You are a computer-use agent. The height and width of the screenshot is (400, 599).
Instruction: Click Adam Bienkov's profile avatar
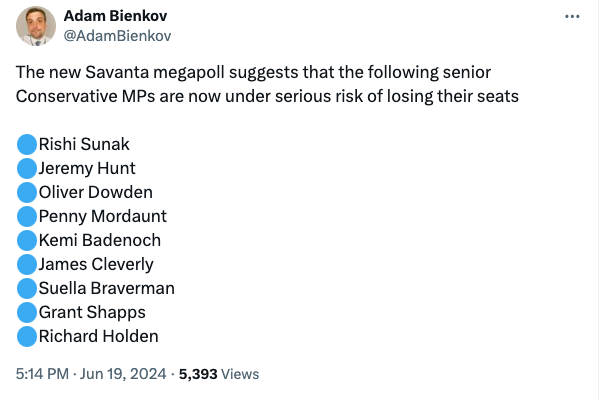coord(36,26)
